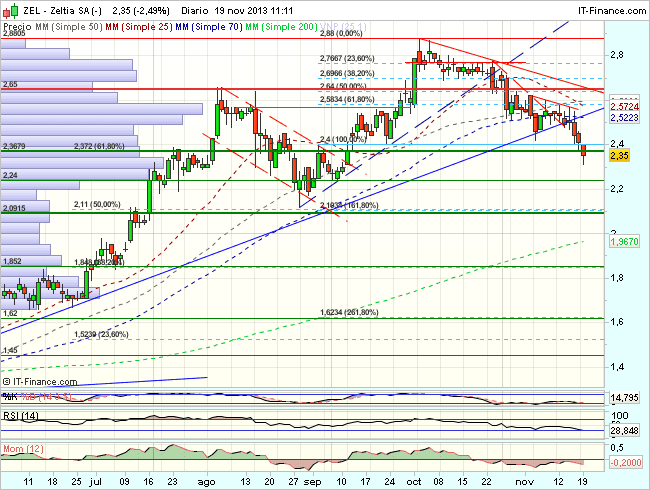Select the %K %D stochastic indicator label
The width and height of the screenshot is (650, 490).
[x=37, y=397]
